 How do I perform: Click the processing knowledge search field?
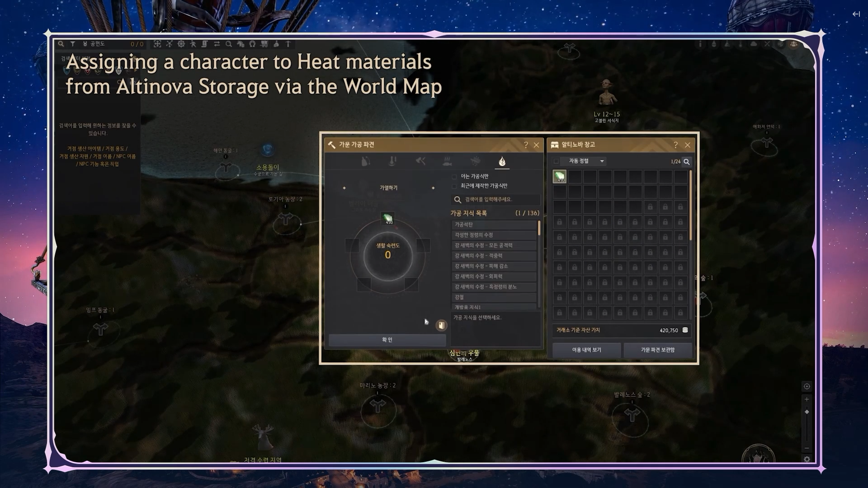(495, 199)
